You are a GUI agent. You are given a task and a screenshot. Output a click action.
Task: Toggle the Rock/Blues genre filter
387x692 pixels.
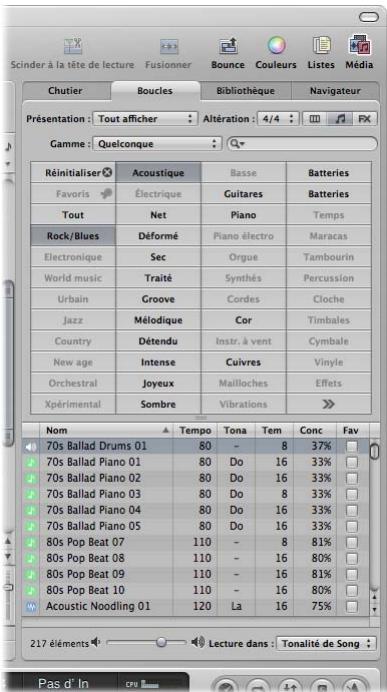[x=73, y=236]
